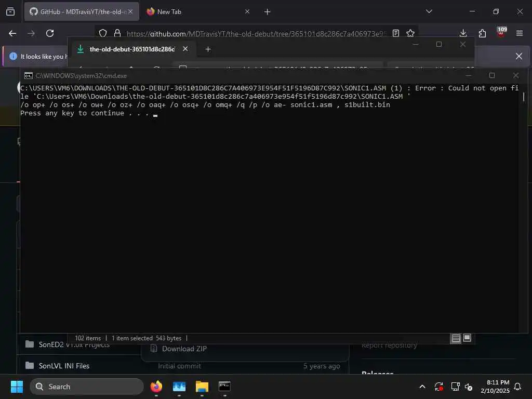This screenshot has height=399, width=532.
Task: Click '1 item selected 543 bytes' status
Action: coord(147,338)
